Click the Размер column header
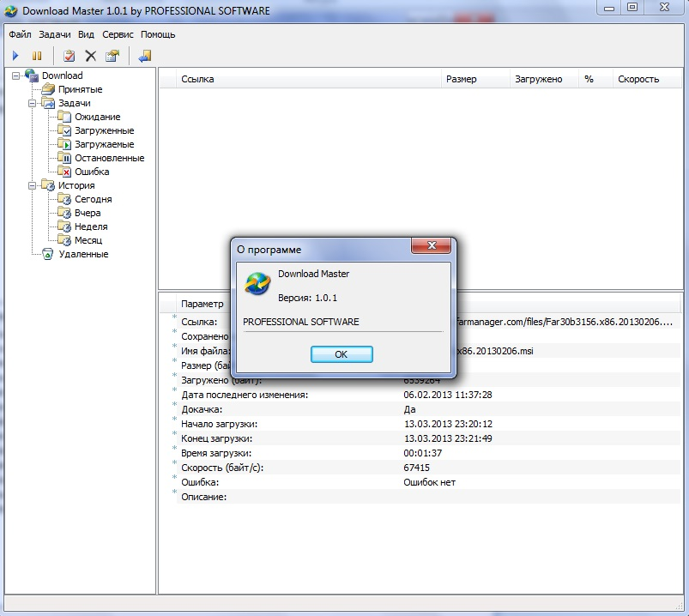 461,79
